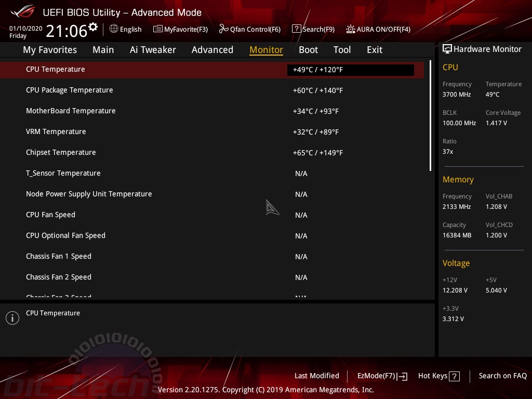Click the 1.208 V Vol_CHAB value
This screenshot has height=399, width=532.
tap(496, 207)
